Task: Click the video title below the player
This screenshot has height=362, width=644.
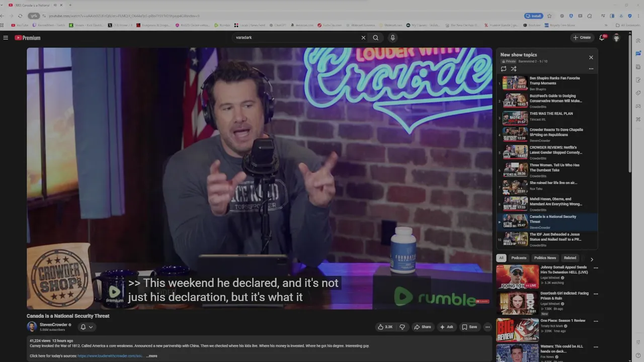Action: (x=68, y=316)
